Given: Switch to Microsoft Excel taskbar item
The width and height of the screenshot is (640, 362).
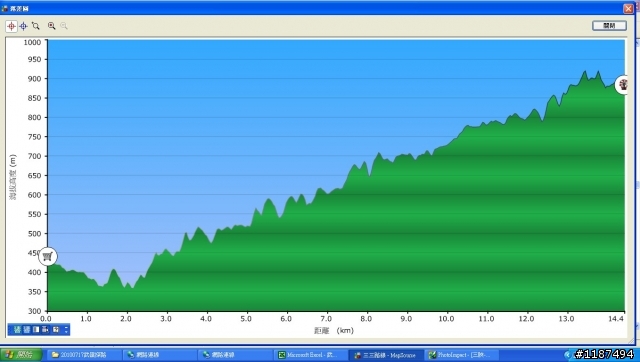Looking at the screenshot, I should click(x=310, y=355).
